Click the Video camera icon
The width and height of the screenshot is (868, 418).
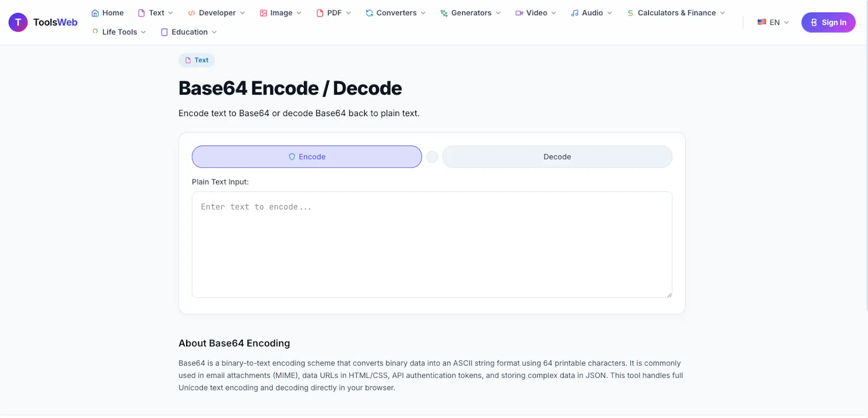[519, 13]
